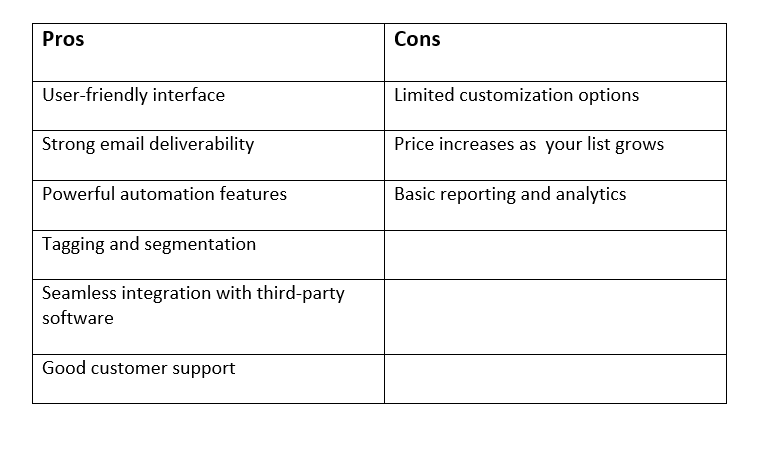The image size is (762, 449).
Task: Click the Strong email deliverability cell
Action: [208, 155]
